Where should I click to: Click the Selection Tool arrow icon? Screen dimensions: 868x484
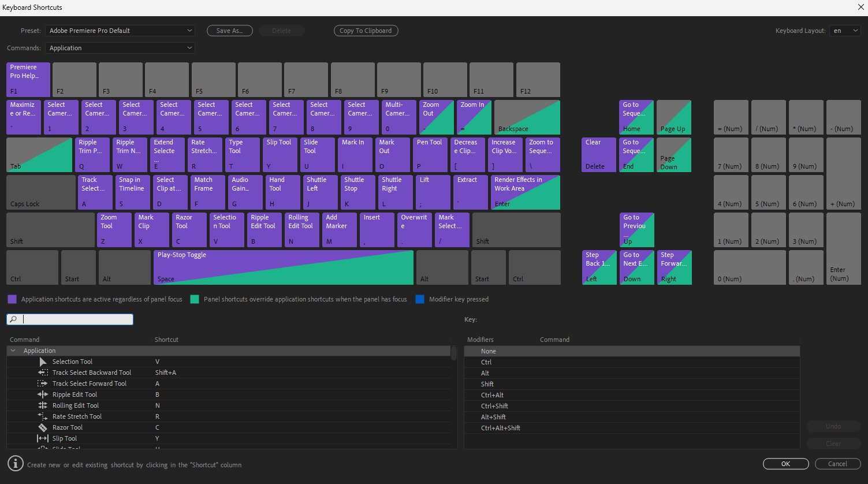tap(43, 362)
